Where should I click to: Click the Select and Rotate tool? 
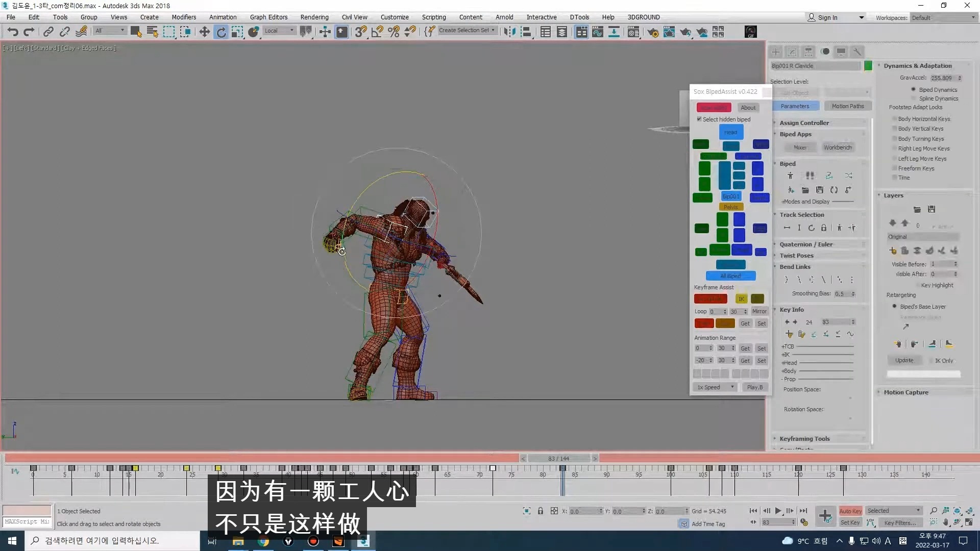point(221,32)
